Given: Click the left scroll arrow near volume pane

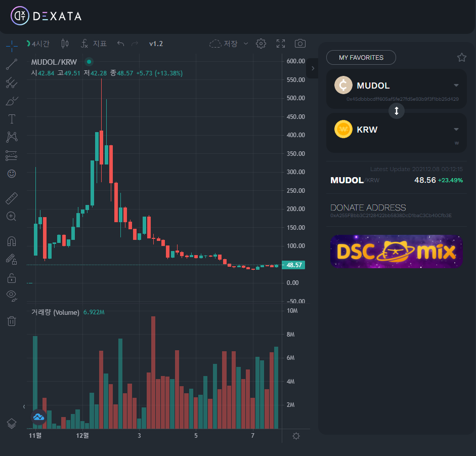Looking at the screenshot, I should 24,406.
